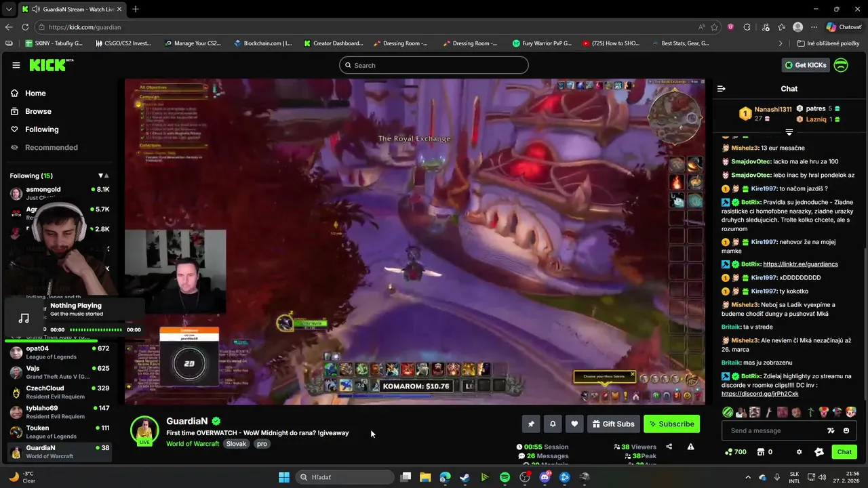Click the Search field
The height and width of the screenshot is (488, 868).
pos(434,65)
